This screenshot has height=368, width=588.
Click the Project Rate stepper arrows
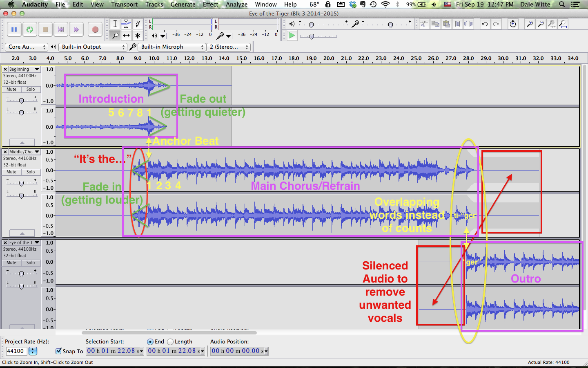[33, 351]
